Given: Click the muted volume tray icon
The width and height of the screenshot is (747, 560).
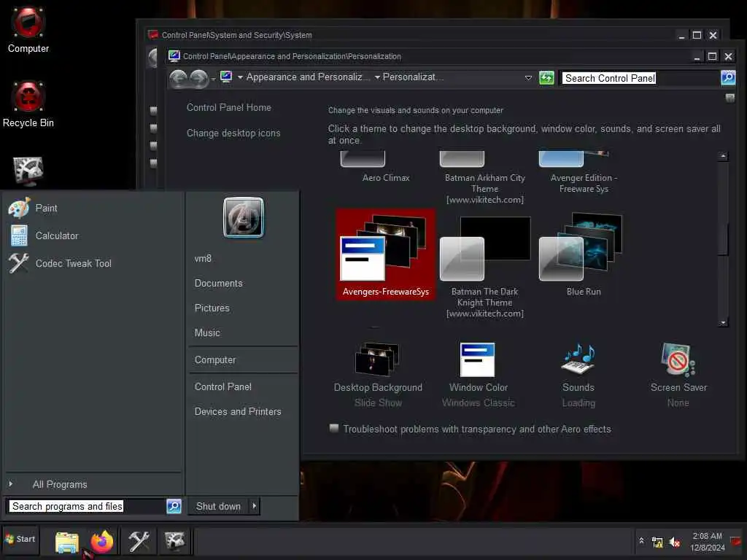Looking at the screenshot, I should click(x=674, y=542).
